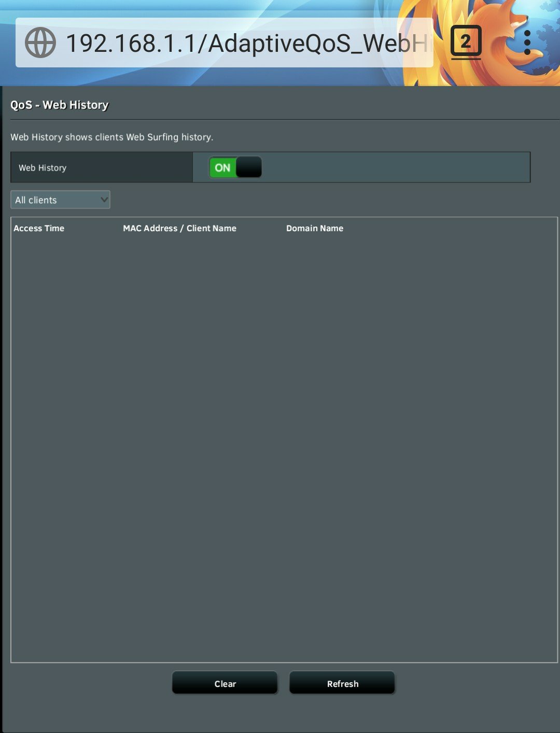Viewport: 560px width, 733px height.
Task: Click the QoS - Web History title
Action: pos(60,105)
